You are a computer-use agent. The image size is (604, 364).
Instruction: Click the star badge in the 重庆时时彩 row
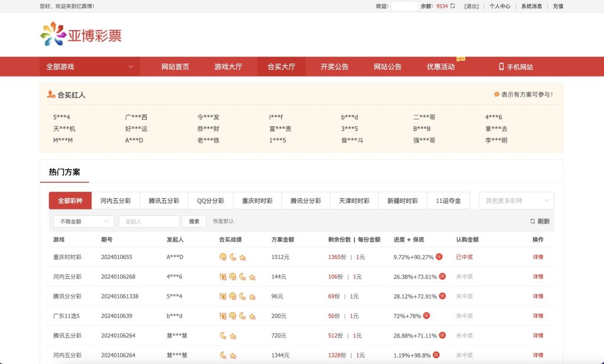(x=243, y=256)
